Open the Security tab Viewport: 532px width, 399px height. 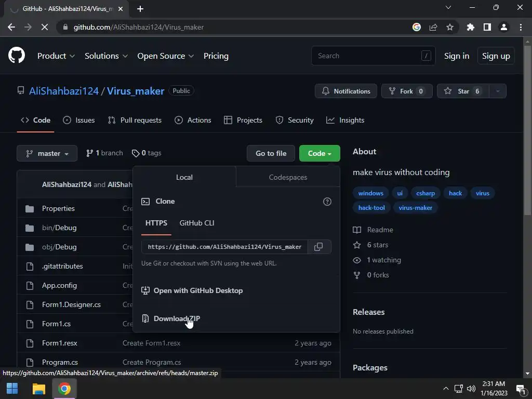(295, 120)
